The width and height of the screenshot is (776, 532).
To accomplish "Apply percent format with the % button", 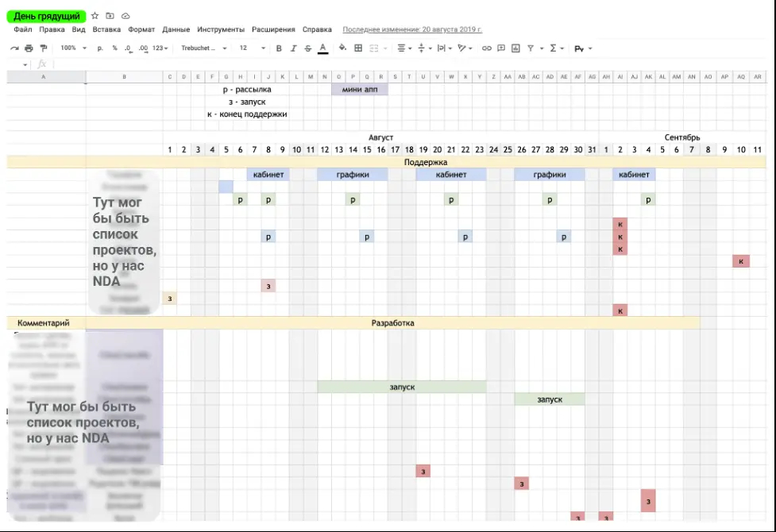I will pos(115,48).
